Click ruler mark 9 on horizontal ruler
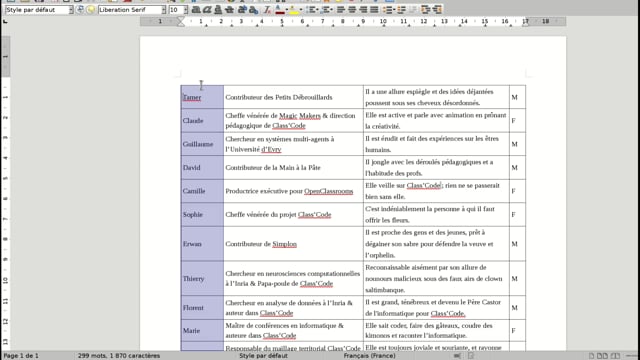The image size is (640, 360). (363, 21)
